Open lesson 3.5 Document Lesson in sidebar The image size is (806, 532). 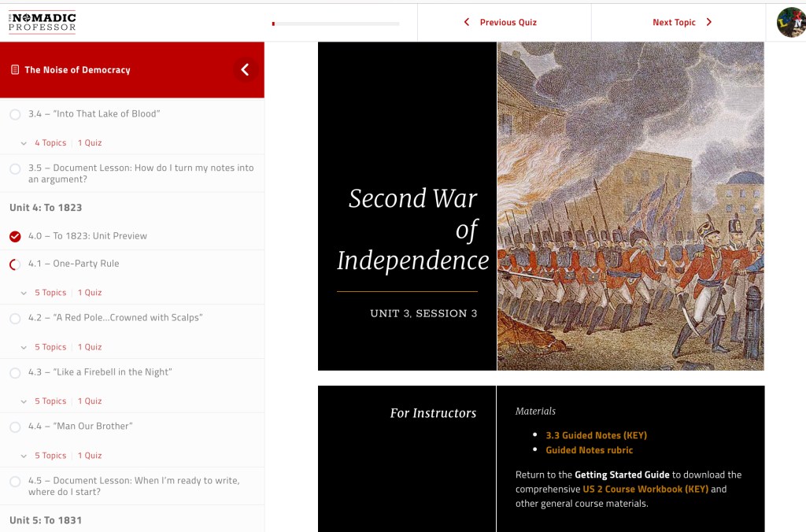[x=140, y=173]
